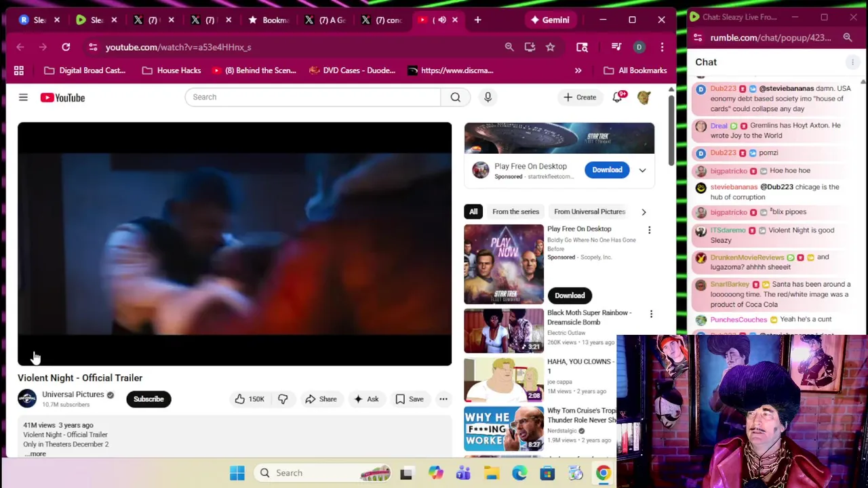Click the Violent Night video player
The width and height of the screenshot is (868, 488).
235,244
